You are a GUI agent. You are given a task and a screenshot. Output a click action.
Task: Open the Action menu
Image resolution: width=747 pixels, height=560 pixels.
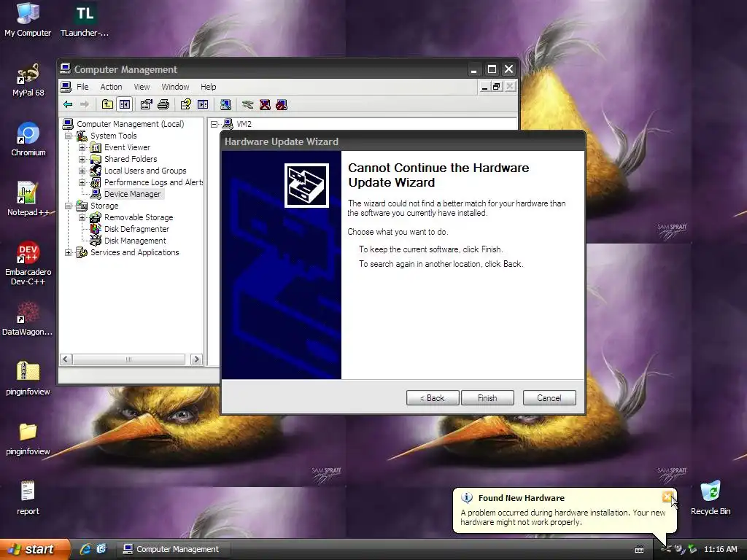click(x=111, y=87)
